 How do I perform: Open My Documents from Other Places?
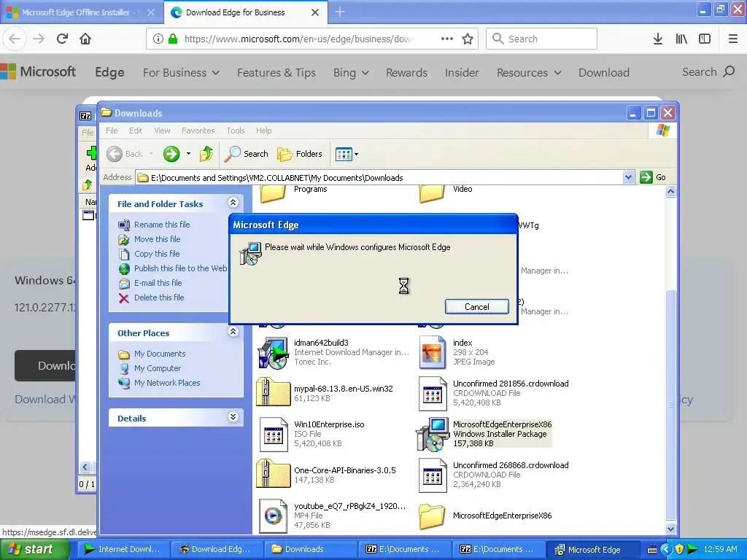tap(160, 354)
